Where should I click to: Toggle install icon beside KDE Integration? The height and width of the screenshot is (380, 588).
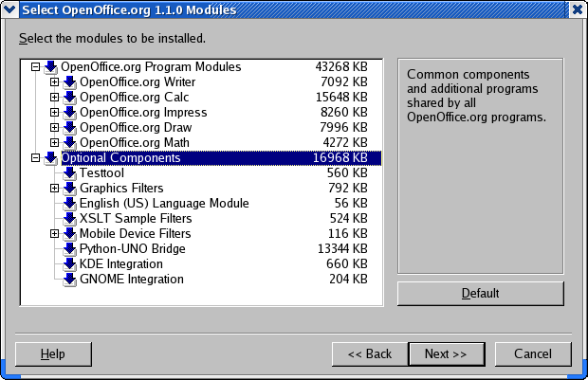(70, 264)
